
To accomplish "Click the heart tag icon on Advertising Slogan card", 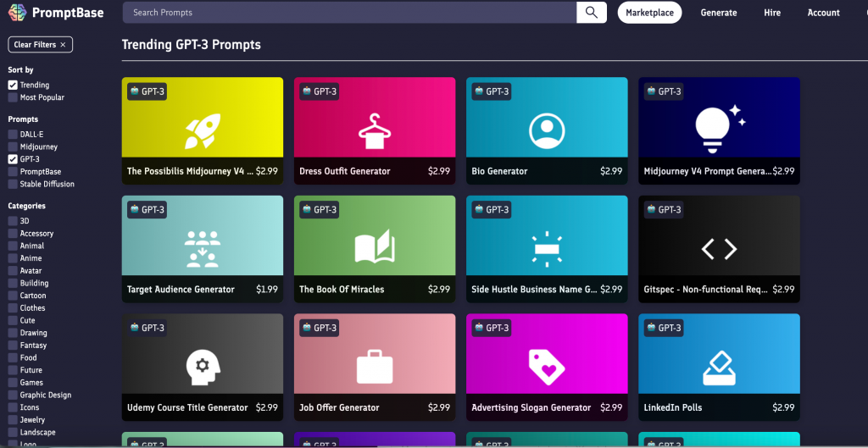I will (x=547, y=368).
